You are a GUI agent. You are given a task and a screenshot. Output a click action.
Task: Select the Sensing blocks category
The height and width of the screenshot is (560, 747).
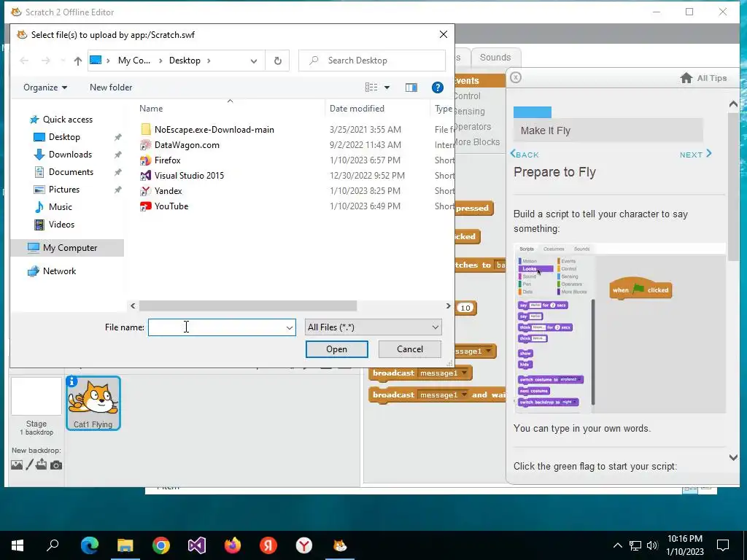tap(470, 112)
